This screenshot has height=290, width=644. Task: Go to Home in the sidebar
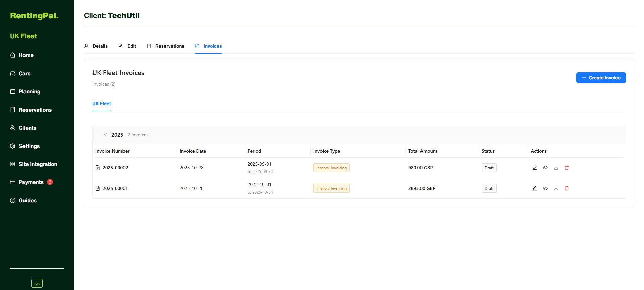point(22,55)
